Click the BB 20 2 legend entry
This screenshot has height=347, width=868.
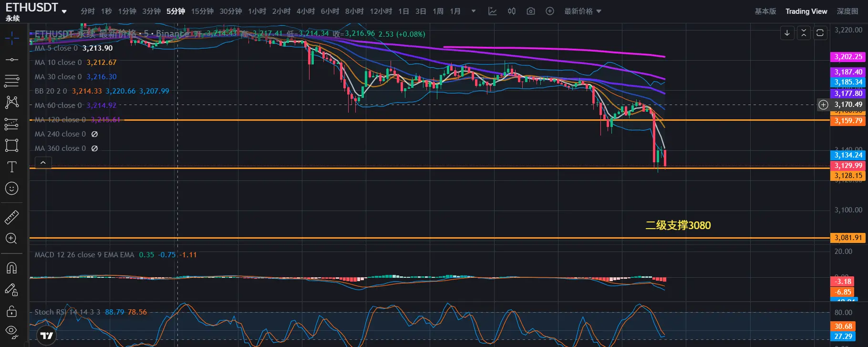(x=102, y=91)
